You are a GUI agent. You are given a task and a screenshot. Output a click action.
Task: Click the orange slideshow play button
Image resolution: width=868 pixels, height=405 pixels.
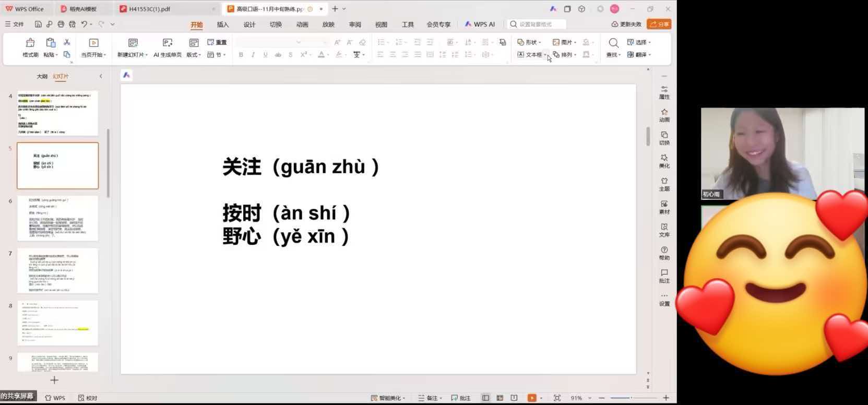click(x=532, y=398)
